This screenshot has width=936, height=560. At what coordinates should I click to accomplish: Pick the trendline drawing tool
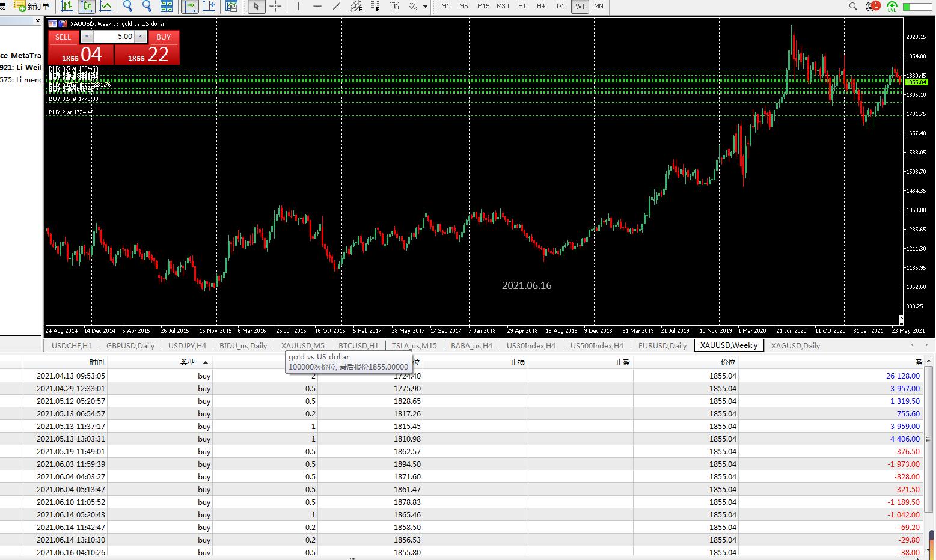337,7
